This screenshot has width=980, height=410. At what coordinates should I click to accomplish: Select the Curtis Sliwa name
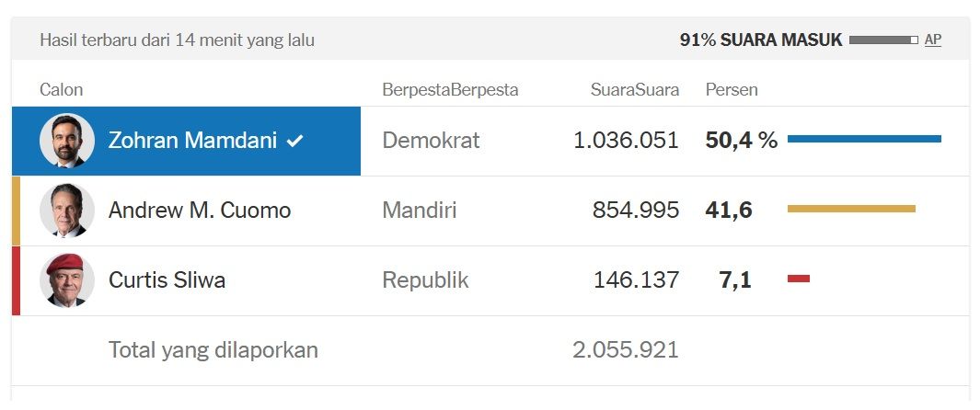point(167,280)
